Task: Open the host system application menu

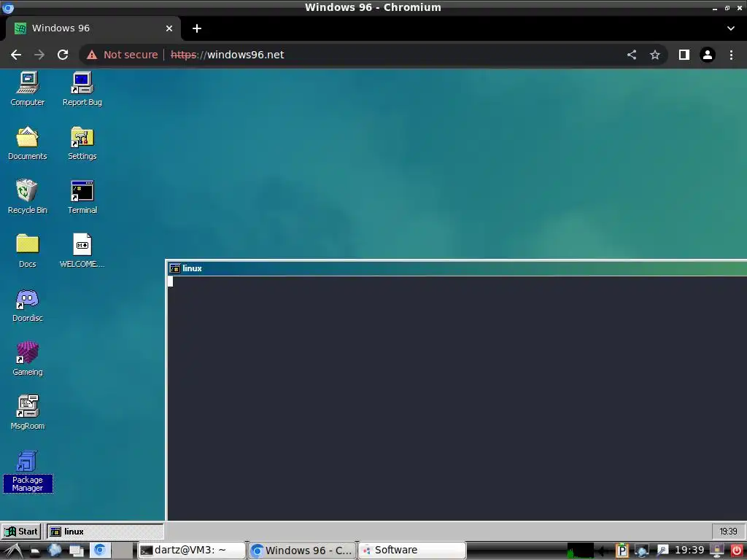Action: 12,551
